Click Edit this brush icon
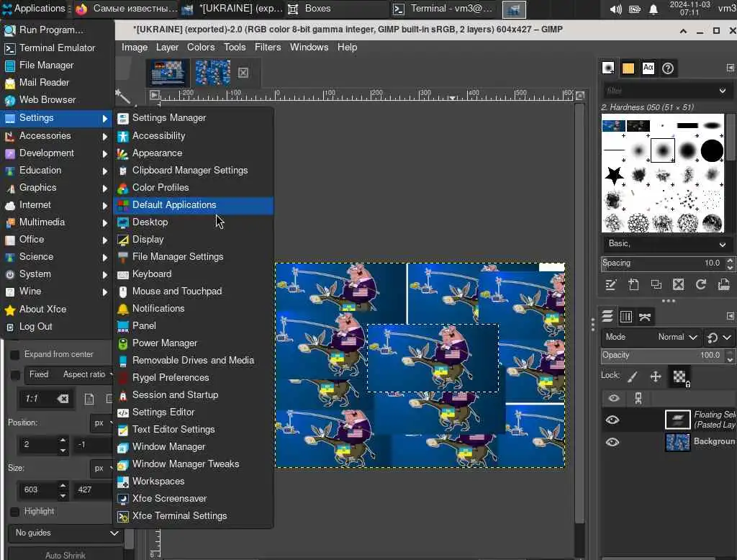Screen dimensions: 737x560 click(x=610, y=284)
